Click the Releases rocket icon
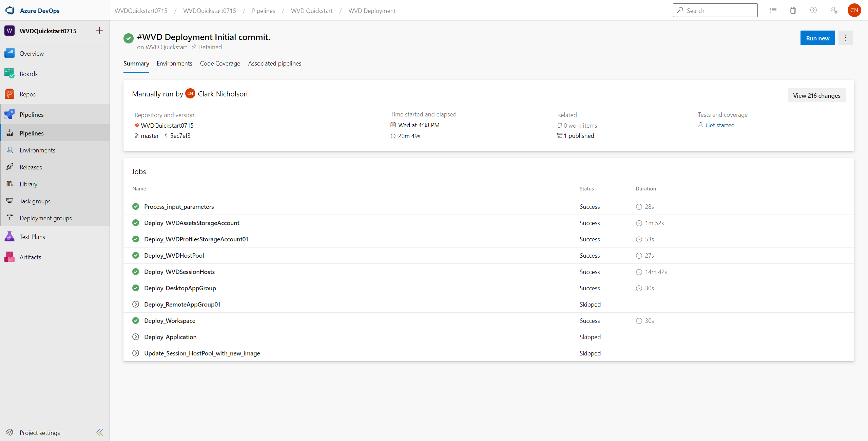This screenshot has width=868, height=441. pyautogui.click(x=10, y=167)
